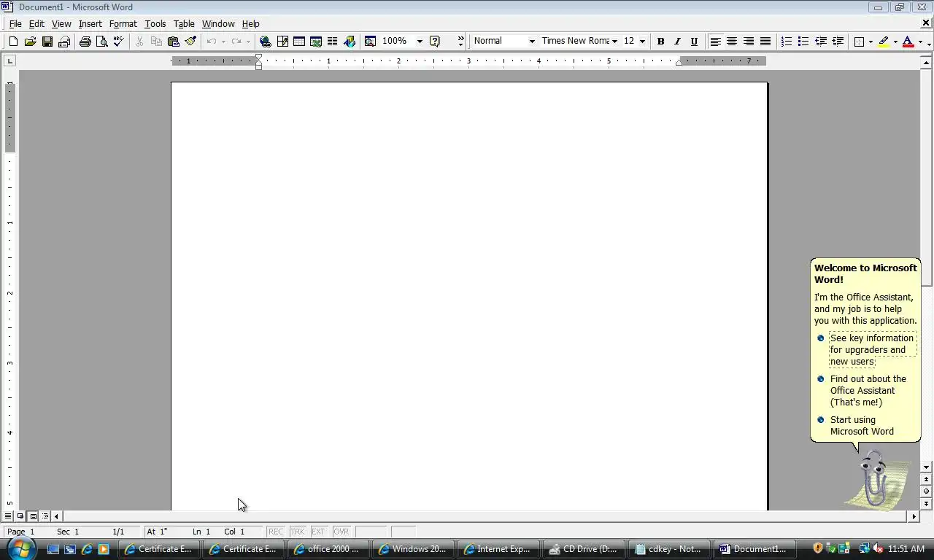Expand the highlight color dropdown arrow
The image size is (934, 560).
click(895, 42)
